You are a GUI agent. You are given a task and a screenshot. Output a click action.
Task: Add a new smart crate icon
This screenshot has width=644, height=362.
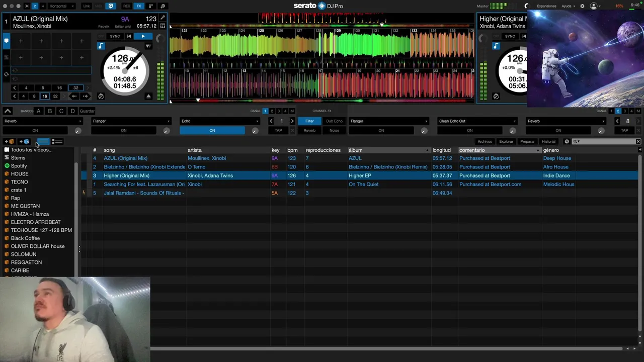(x=24, y=142)
